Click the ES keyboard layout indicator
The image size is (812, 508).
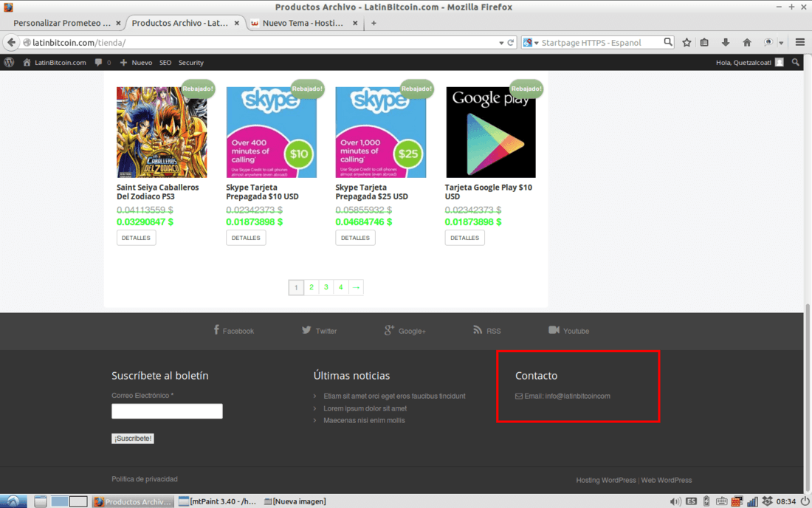pyautogui.click(x=691, y=501)
